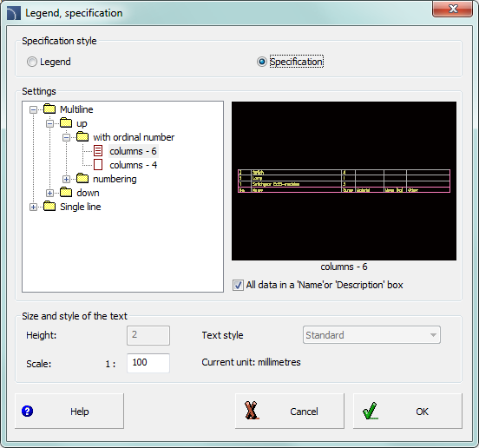Select the Specification radio button
This screenshot has width=479, height=448.
pos(262,62)
